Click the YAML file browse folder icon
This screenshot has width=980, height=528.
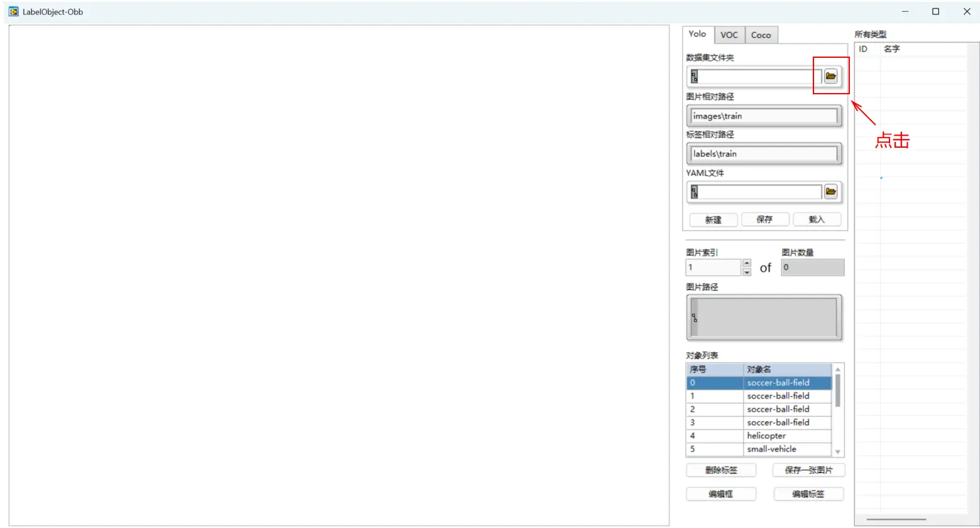click(830, 192)
